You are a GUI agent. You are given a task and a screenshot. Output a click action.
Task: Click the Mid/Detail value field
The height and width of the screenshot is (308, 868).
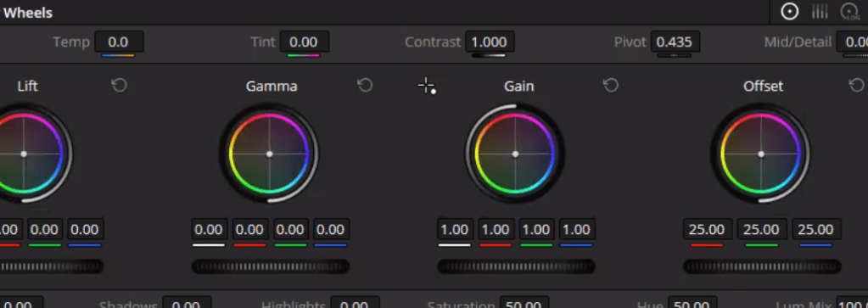pos(853,42)
